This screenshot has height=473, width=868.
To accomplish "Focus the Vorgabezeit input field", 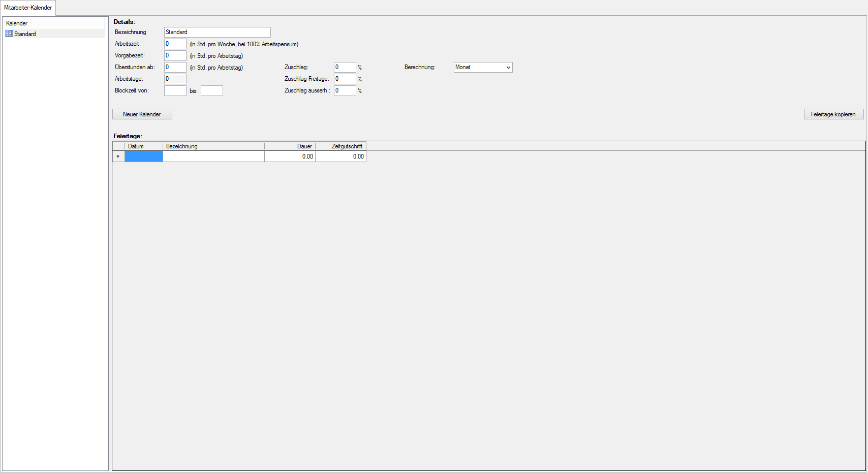I will click(x=175, y=55).
